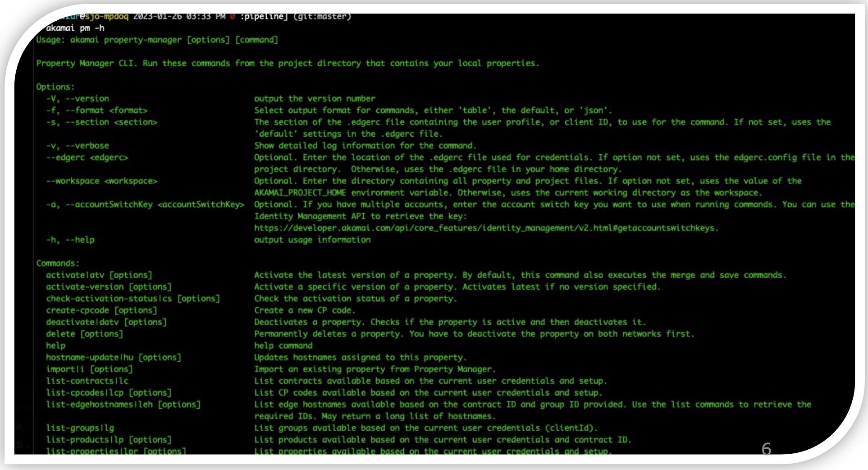Click the 'help' command entry
868x470 pixels.
pyautogui.click(x=55, y=346)
